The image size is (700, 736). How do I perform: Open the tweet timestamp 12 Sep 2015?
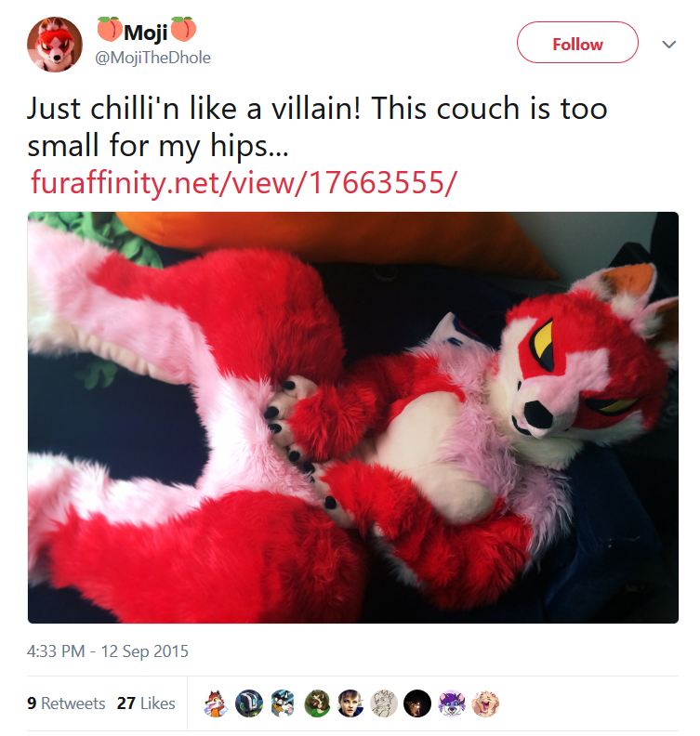(x=108, y=651)
